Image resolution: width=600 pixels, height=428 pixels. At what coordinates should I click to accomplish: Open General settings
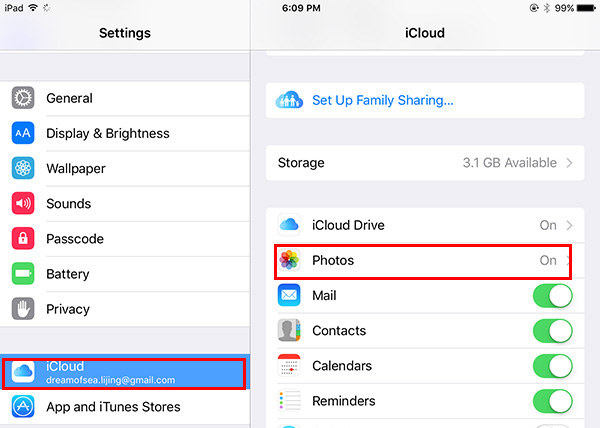tap(125, 98)
